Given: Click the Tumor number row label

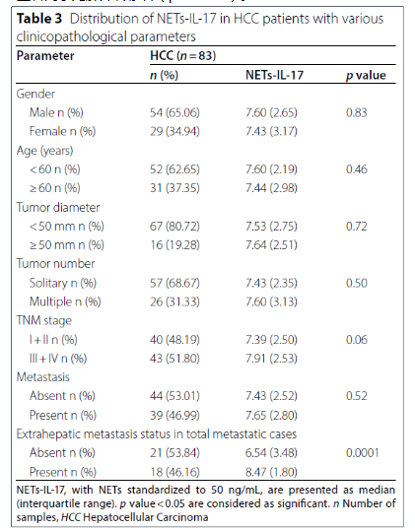Looking at the screenshot, I should pos(56,264).
